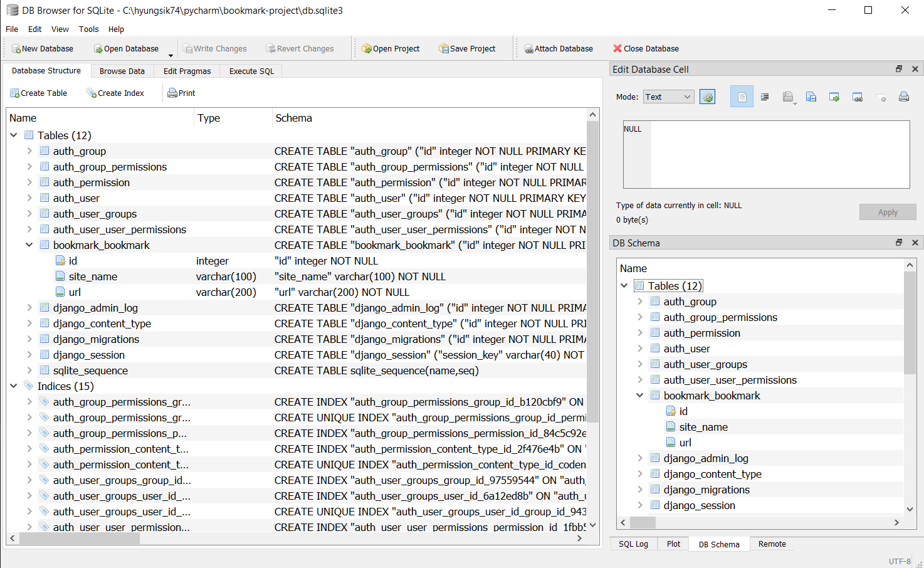
Task: Click the Print icon in the Database Structure toolbar
Action: (x=172, y=93)
